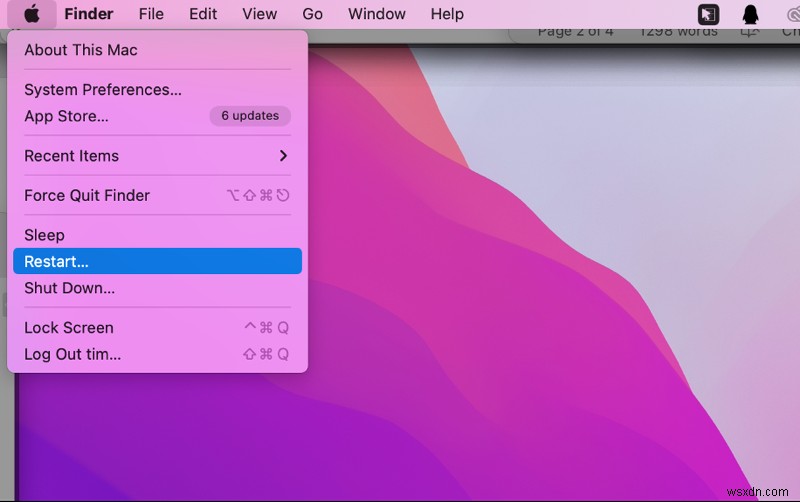The width and height of the screenshot is (800, 502).
Task: Open the Edit menu
Action: pyautogui.click(x=203, y=14)
